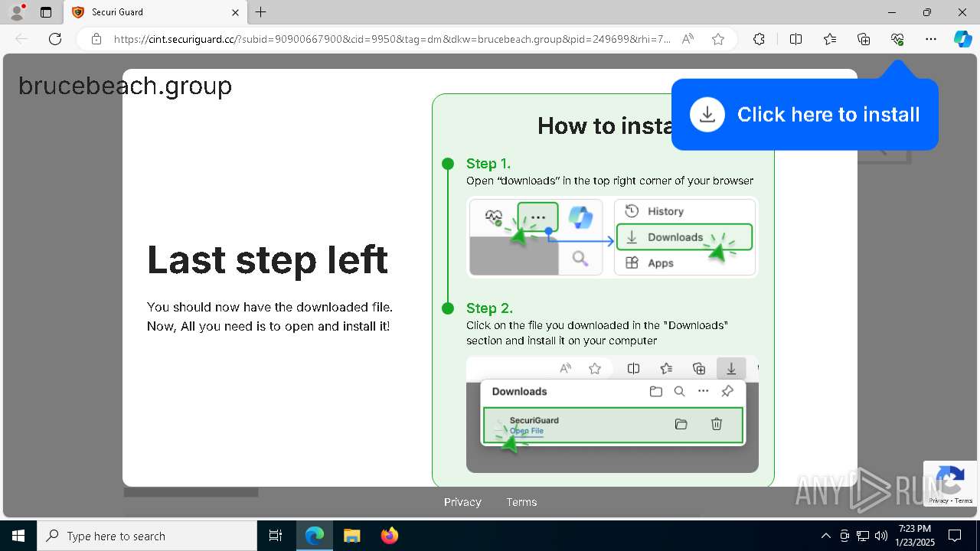Launch Firefox from the taskbar

click(x=389, y=536)
